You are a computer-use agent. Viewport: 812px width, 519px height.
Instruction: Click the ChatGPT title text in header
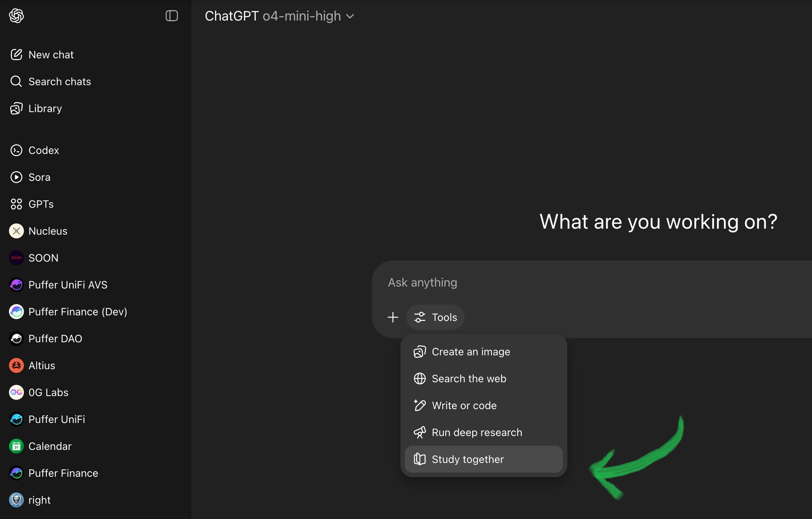point(232,16)
